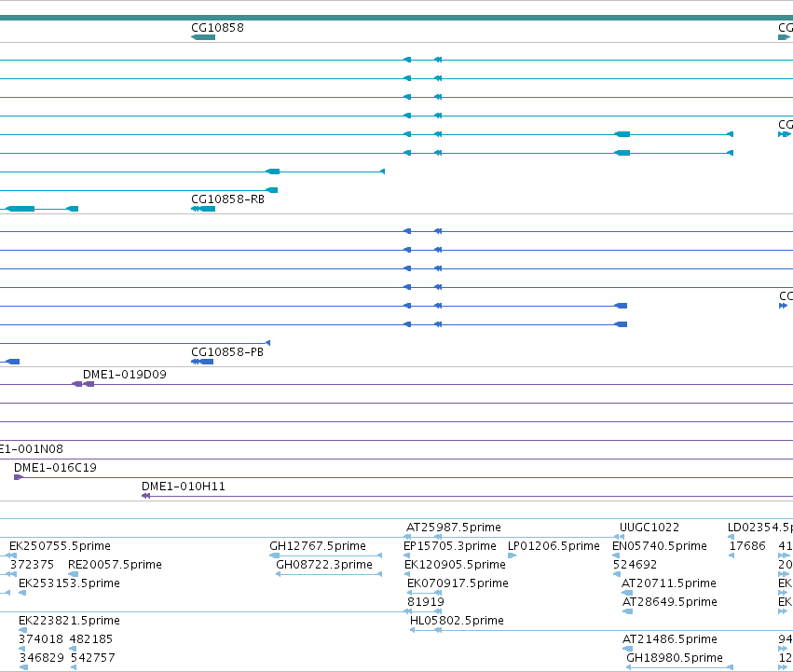793x672 pixels.
Task: Select the DME1-010H11 label
Action: (183, 487)
